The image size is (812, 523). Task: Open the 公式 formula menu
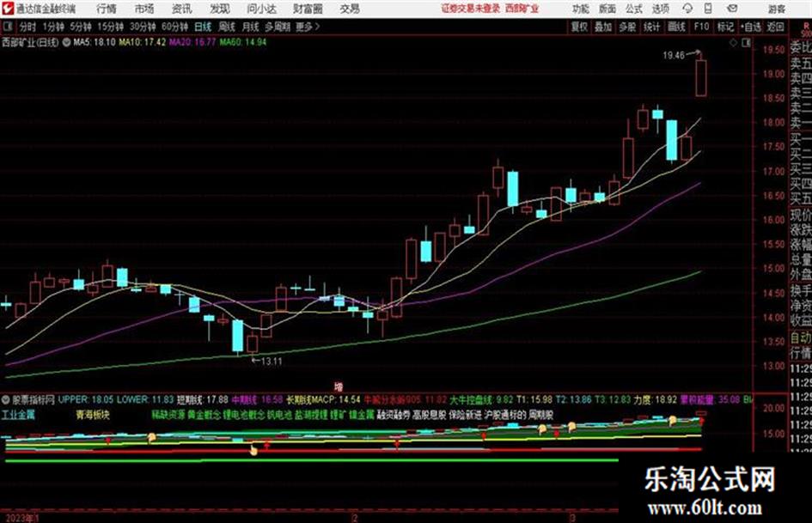[x=634, y=9]
